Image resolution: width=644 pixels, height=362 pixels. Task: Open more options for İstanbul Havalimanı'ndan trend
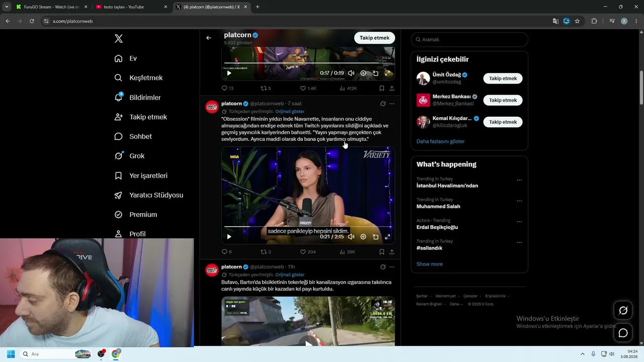click(519, 180)
